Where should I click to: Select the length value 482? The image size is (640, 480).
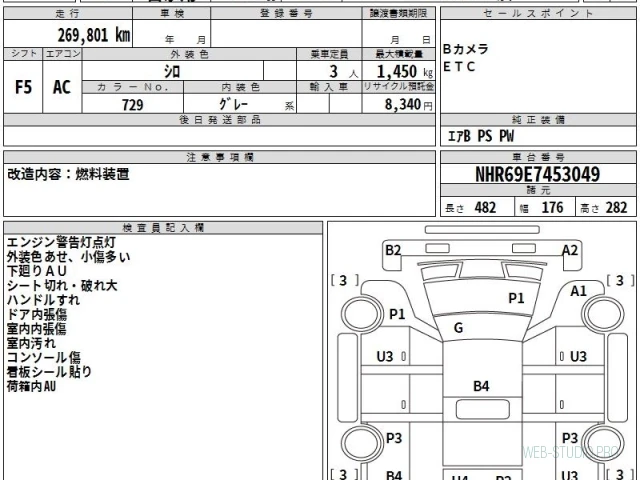tap(485, 208)
